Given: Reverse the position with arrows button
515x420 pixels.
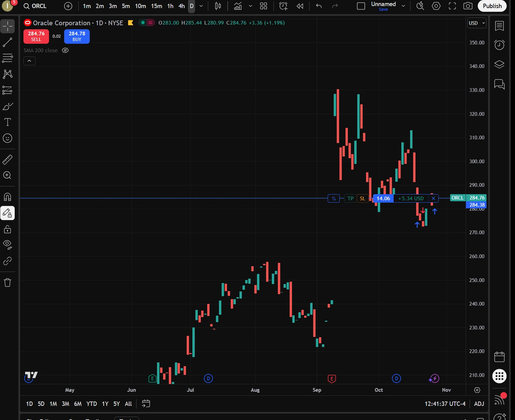Looking at the screenshot, I should tap(334, 198).
